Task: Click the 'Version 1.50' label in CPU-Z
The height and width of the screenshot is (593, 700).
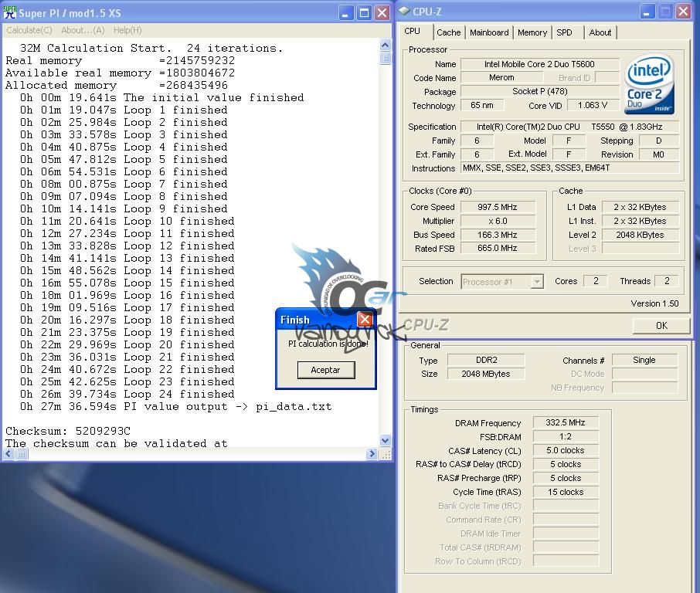Action: 654,303
